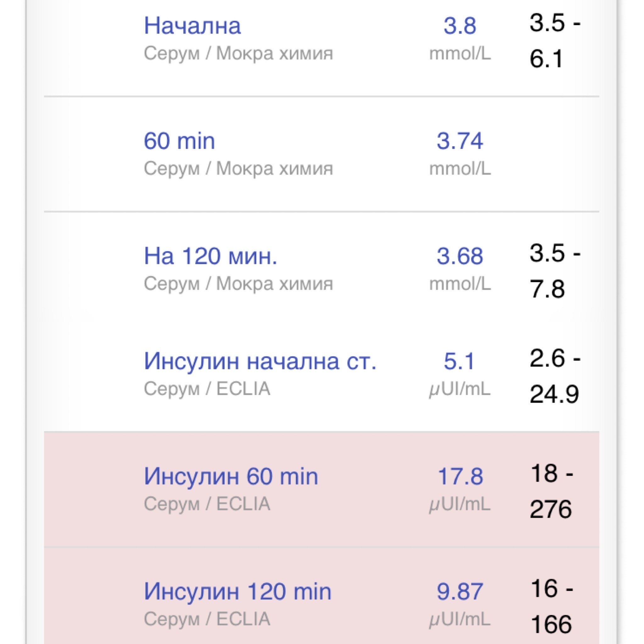644x644 pixels.
Task: Select the 18 - 276 reference range
Action: (551, 491)
